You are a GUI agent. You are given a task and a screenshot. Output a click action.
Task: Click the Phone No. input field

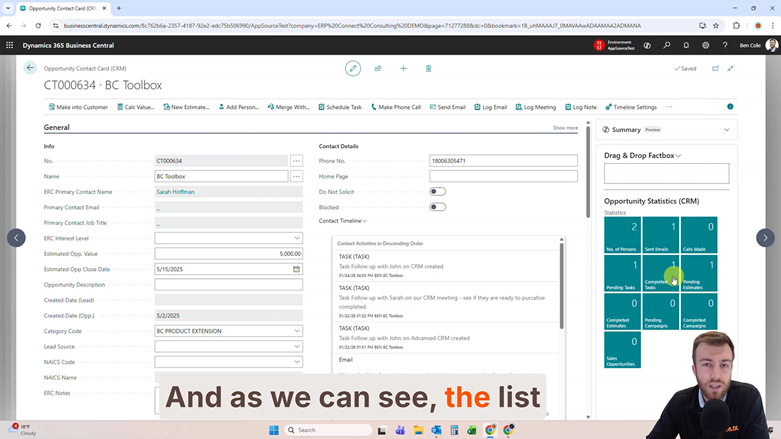pos(503,161)
